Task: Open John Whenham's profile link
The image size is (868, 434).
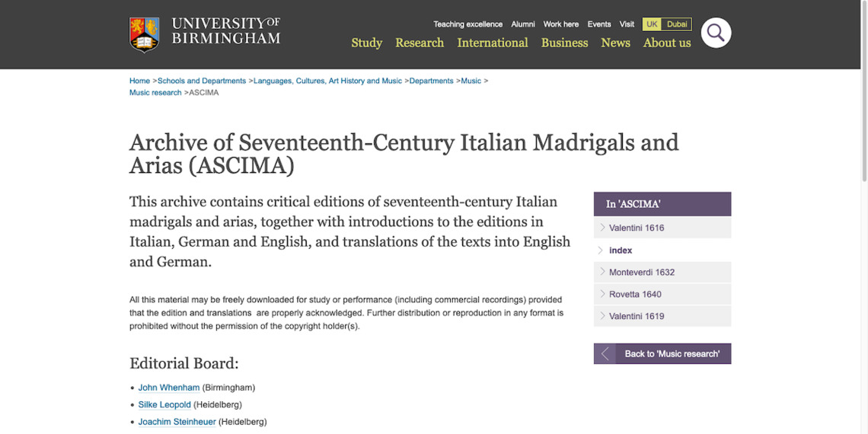Action: tap(168, 388)
